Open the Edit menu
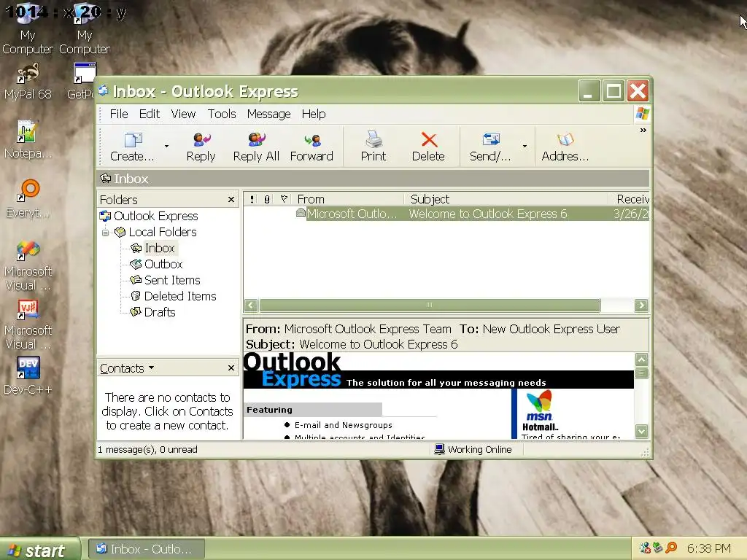747x560 pixels. pos(149,114)
